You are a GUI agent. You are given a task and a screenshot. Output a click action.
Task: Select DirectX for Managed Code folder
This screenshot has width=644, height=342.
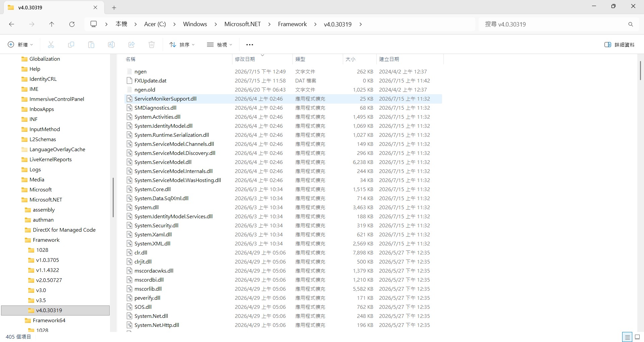[64, 230]
